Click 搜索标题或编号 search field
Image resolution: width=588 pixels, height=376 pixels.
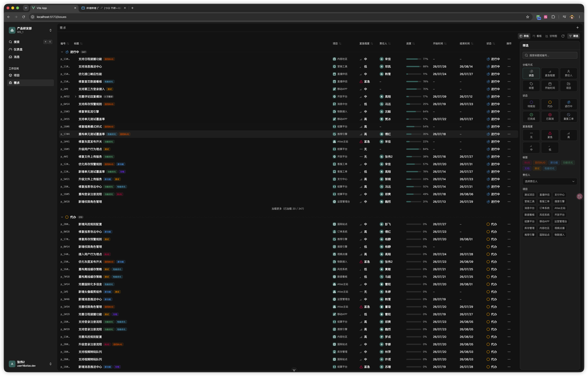pyautogui.click(x=550, y=55)
